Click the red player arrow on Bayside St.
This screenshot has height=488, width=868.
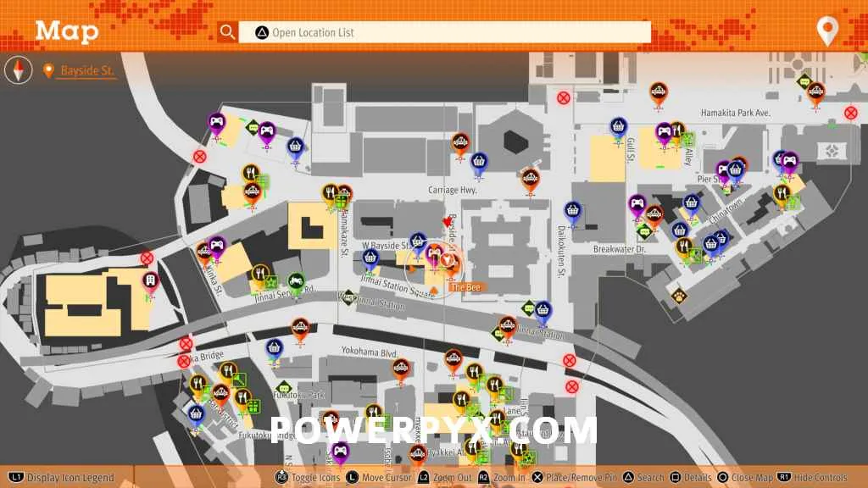pyautogui.click(x=448, y=222)
